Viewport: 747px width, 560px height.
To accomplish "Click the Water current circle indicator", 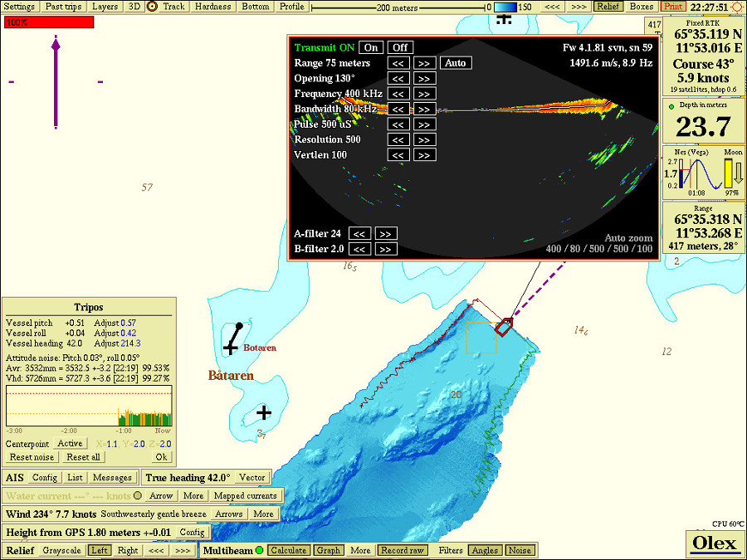I will [x=138, y=495].
